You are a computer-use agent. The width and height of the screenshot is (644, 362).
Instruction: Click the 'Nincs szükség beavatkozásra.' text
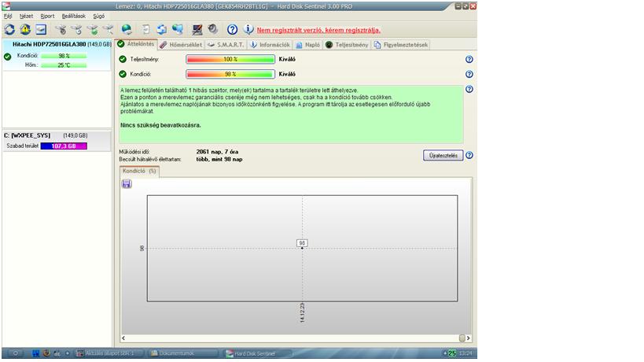pos(160,125)
